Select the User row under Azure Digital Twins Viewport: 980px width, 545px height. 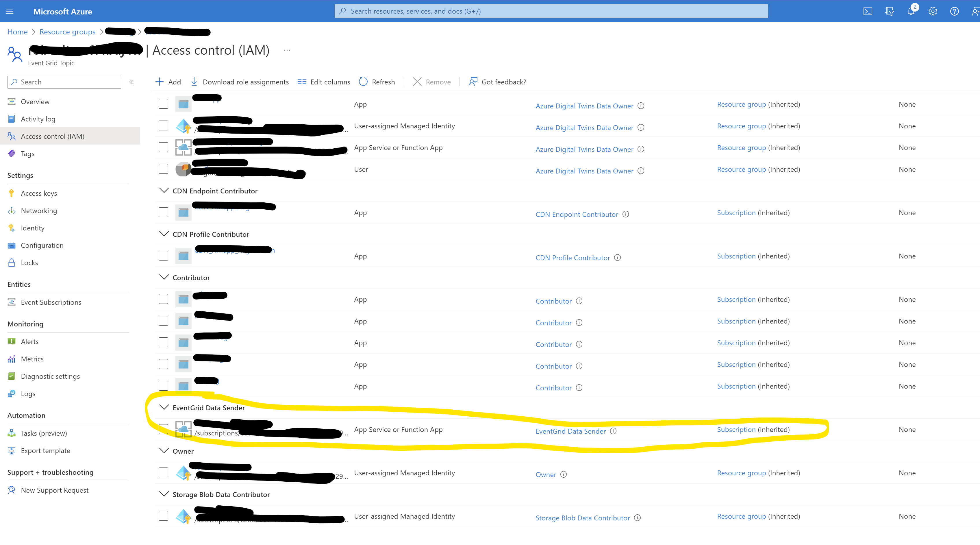tap(163, 169)
